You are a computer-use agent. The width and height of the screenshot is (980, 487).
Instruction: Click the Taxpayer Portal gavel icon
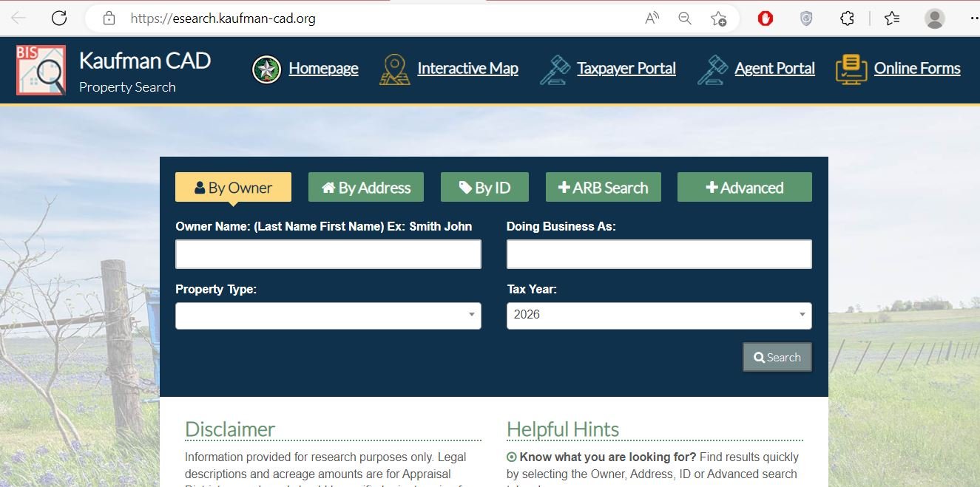pyautogui.click(x=555, y=69)
